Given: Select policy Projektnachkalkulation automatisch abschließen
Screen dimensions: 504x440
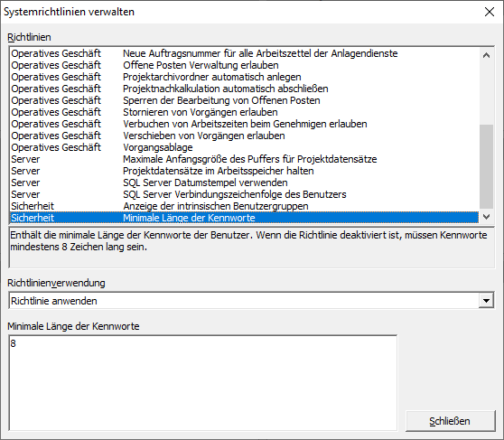Looking at the screenshot, I should tap(244, 89).
